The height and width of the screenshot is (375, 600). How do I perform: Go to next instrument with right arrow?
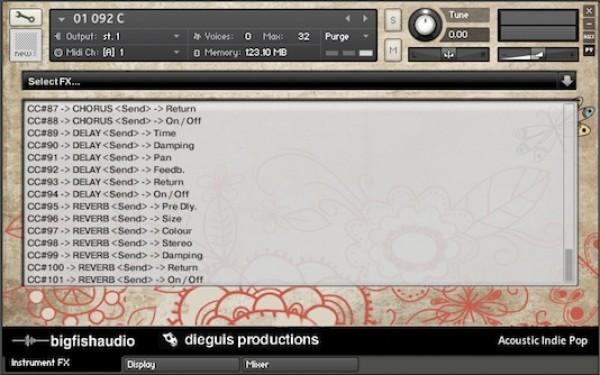coord(365,18)
